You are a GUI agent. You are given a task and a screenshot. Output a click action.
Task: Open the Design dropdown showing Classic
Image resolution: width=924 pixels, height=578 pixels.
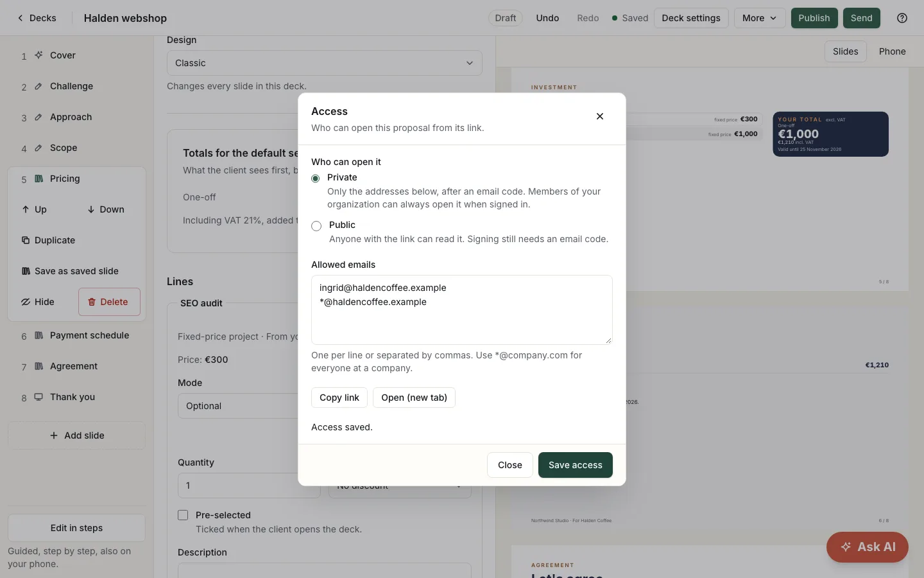click(x=325, y=63)
